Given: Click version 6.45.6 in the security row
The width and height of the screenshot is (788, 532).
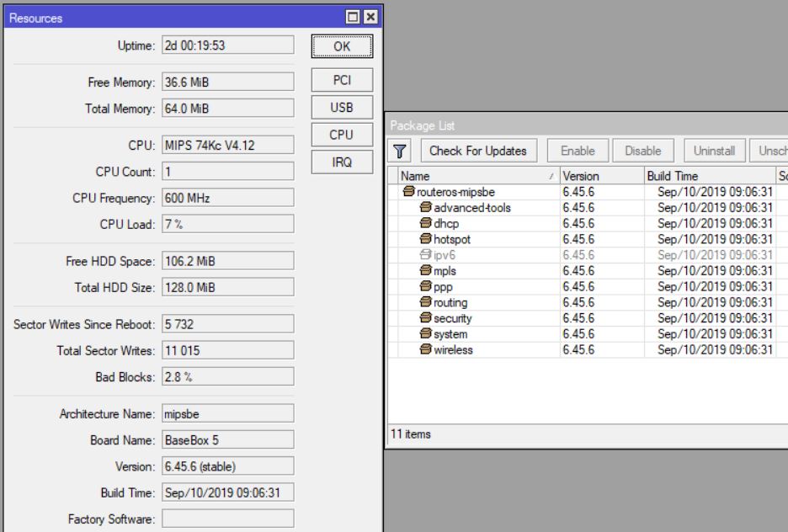Looking at the screenshot, I should pyautogui.click(x=578, y=318).
